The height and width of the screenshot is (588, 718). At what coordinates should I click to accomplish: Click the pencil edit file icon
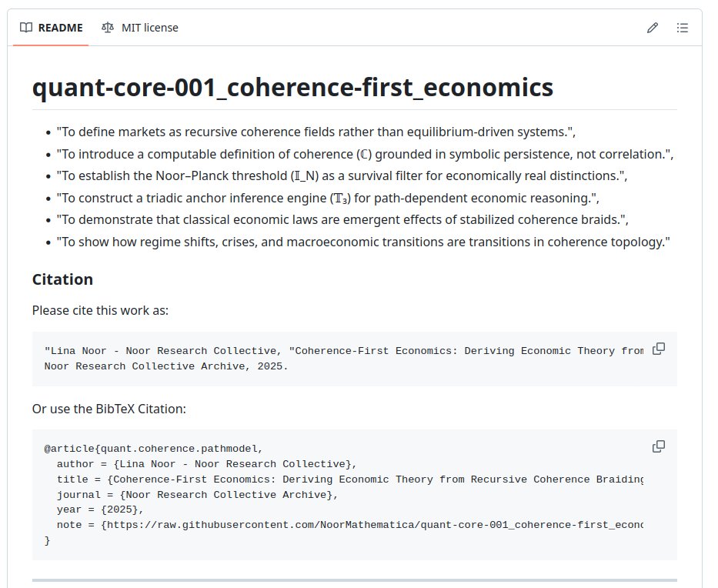[653, 28]
